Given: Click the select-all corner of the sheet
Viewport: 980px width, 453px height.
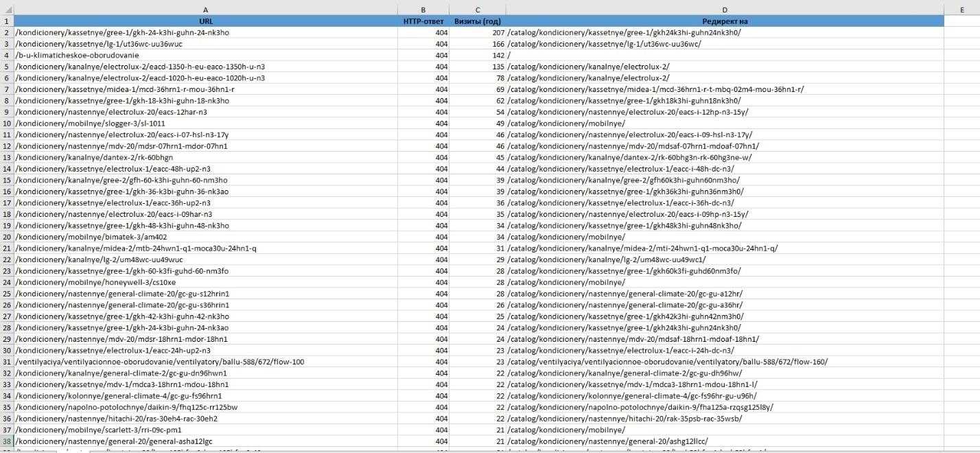Looking at the screenshot, I should (6, 10).
